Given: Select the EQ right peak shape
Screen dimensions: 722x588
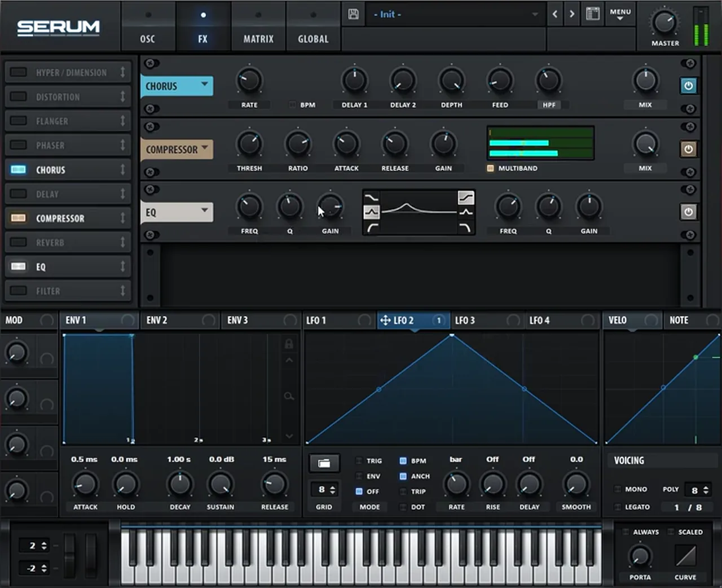Looking at the screenshot, I should coord(466,212).
